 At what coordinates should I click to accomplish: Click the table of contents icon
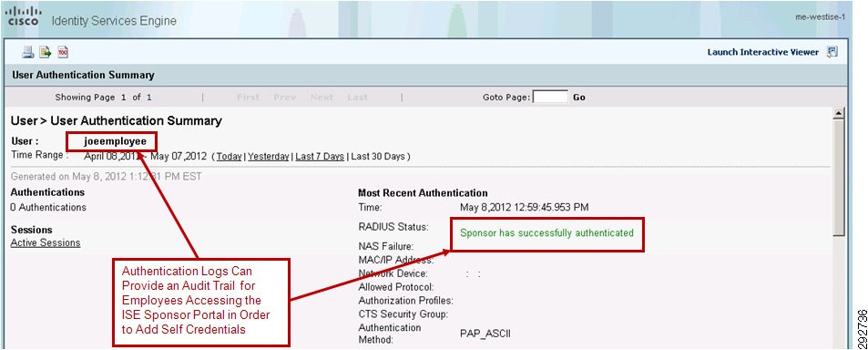click(63, 53)
